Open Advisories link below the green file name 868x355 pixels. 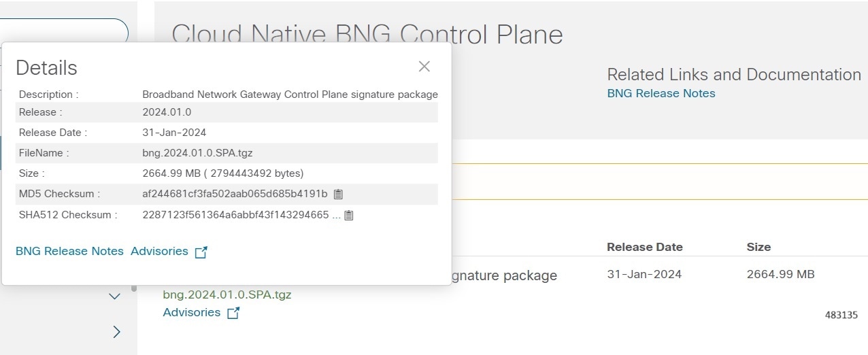coord(192,312)
